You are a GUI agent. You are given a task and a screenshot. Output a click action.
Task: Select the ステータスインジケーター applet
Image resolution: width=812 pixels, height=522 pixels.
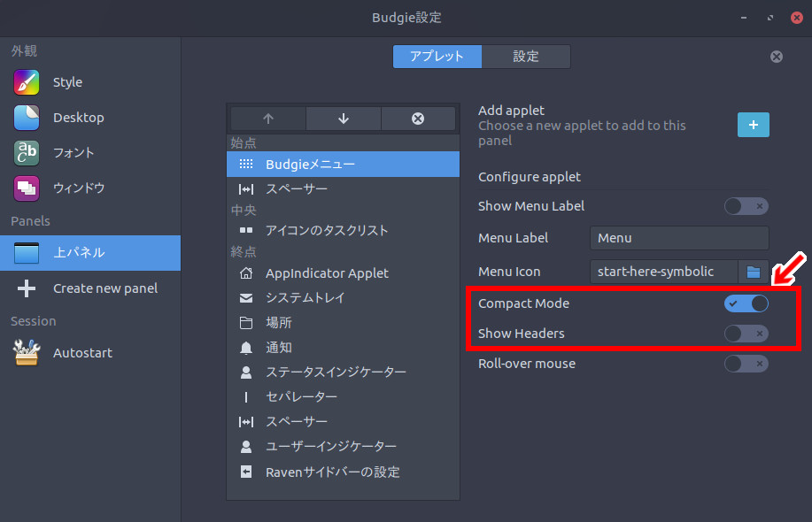coord(343,372)
